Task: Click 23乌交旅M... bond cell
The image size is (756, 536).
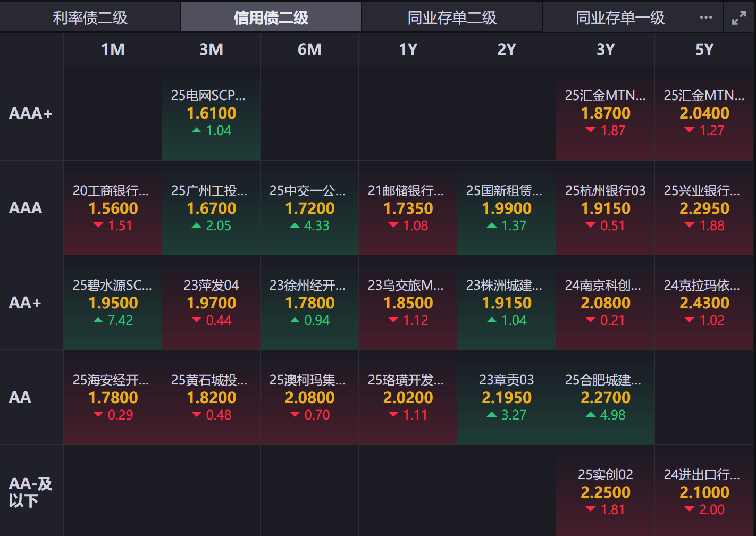Action: (x=408, y=303)
